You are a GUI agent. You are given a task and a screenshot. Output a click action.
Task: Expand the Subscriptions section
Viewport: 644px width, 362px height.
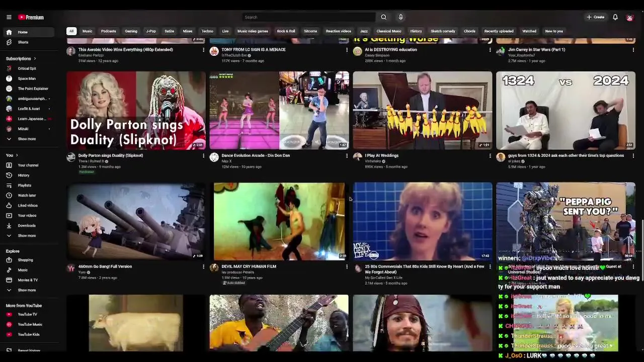[x=21, y=59]
